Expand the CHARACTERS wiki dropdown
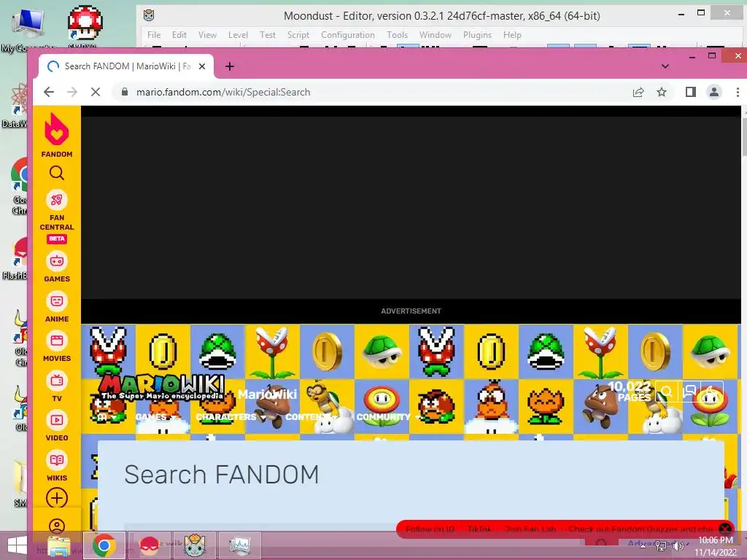 (231, 417)
